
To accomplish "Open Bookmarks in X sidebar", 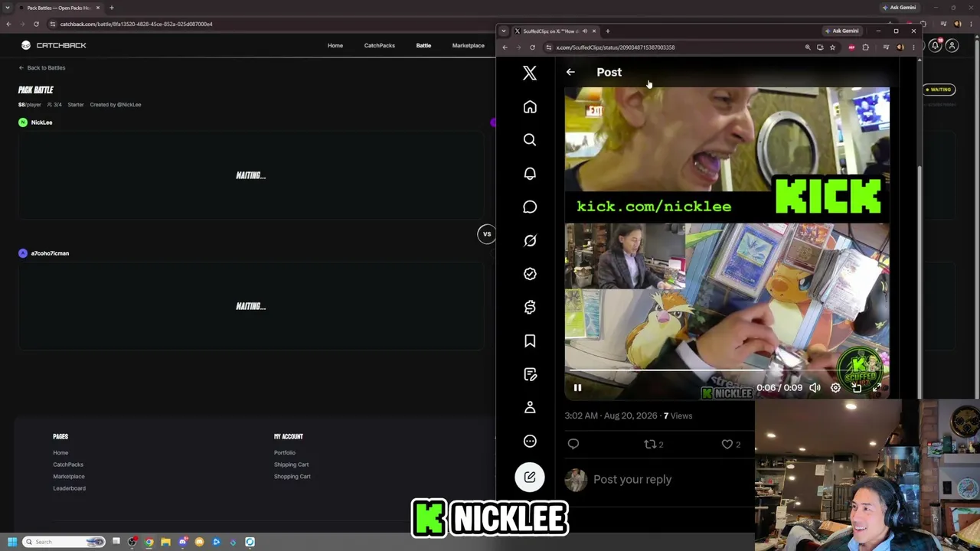I will click(x=530, y=341).
